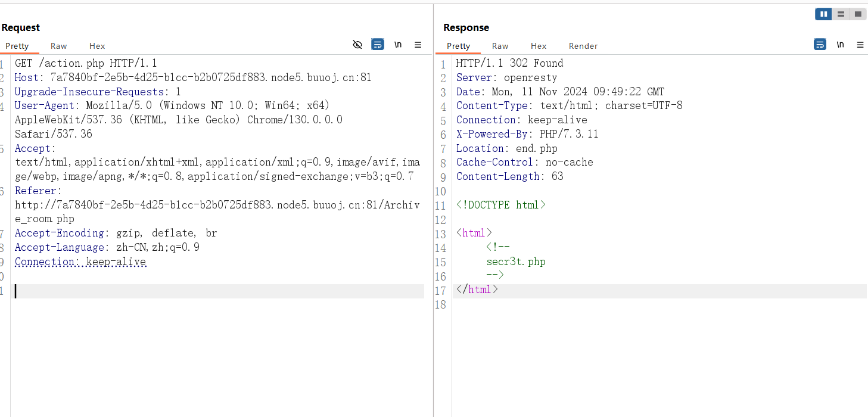Switch to the Raw tab in Request
Screen dimensions: 868x417
[58, 46]
